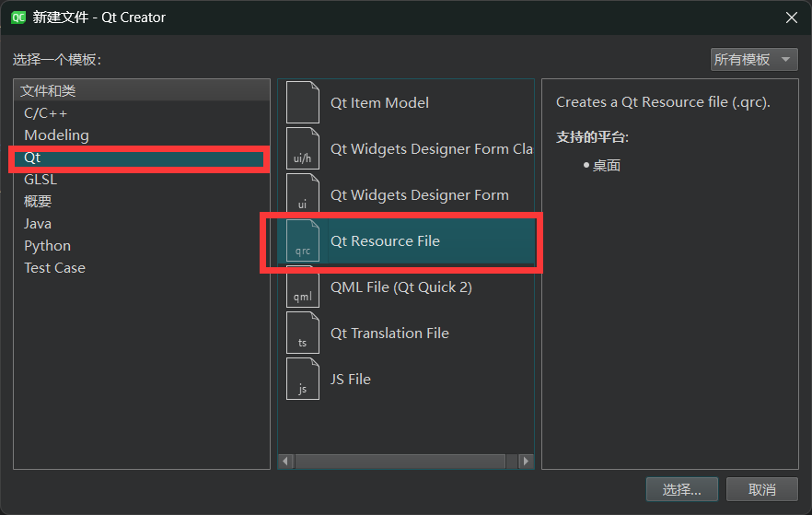Select the Python category
Screen dimensions: 812x515
pyautogui.click(x=47, y=246)
